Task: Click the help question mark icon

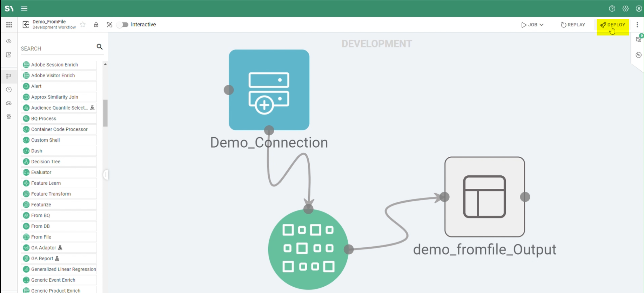Action: (612, 8)
